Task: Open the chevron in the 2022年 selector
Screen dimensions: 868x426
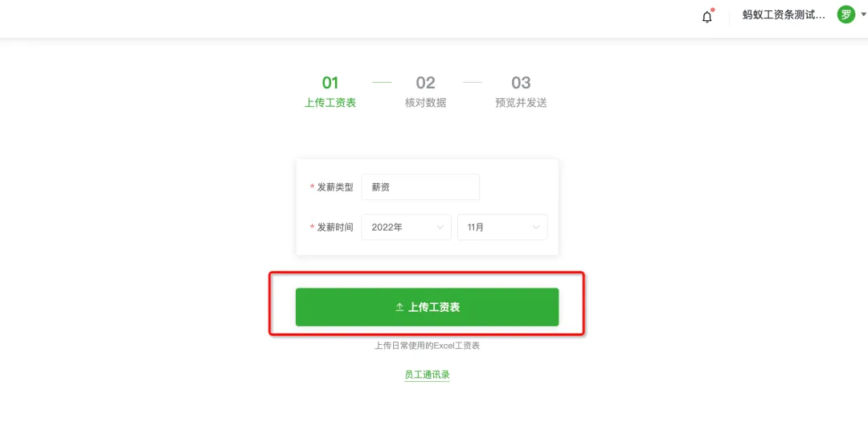Action: click(440, 227)
